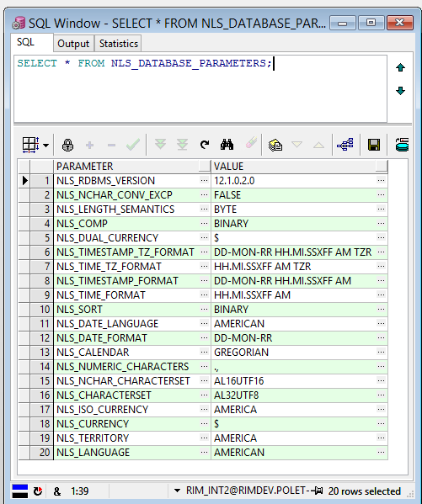Click the database cylinder toolbar icon
This screenshot has height=504, width=422.
click(402, 145)
